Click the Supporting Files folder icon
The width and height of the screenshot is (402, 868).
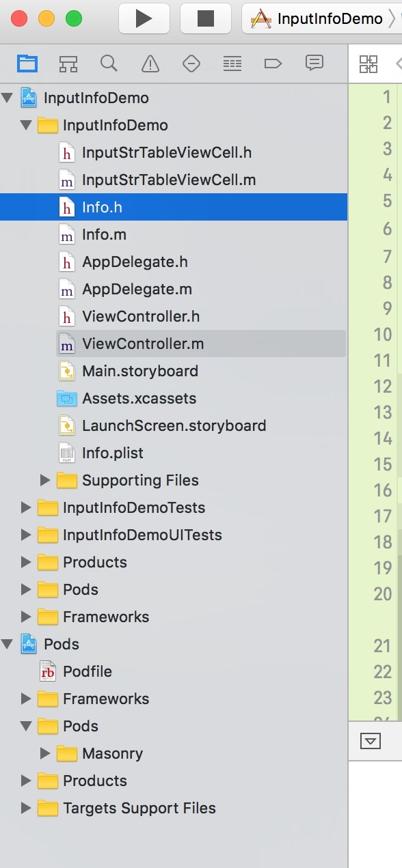(67, 480)
